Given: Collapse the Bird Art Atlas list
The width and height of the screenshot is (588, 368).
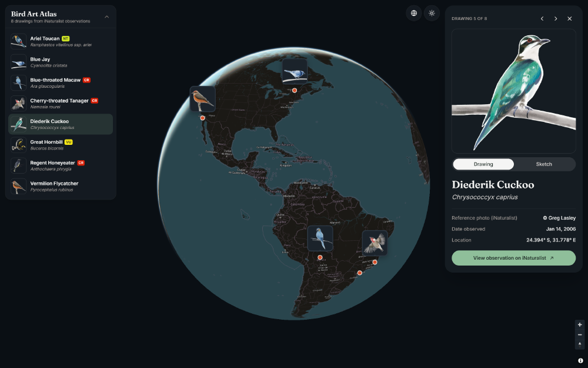Looking at the screenshot, I should [x=107, y=17].
